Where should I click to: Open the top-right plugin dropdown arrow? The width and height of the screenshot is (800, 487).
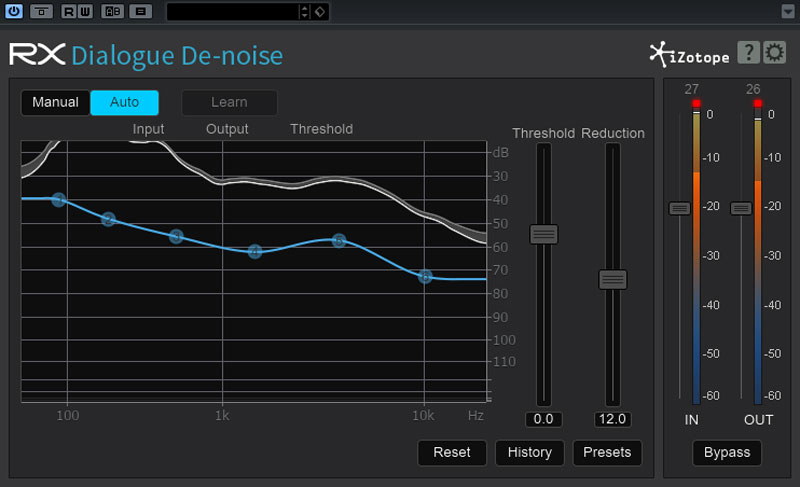[x=788, y=11]
